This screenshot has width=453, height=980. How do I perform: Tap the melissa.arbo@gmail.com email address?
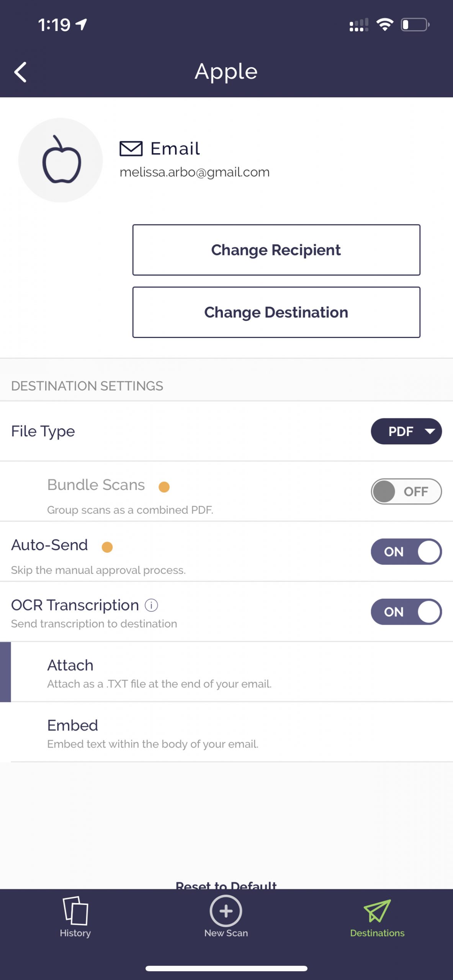195,173
